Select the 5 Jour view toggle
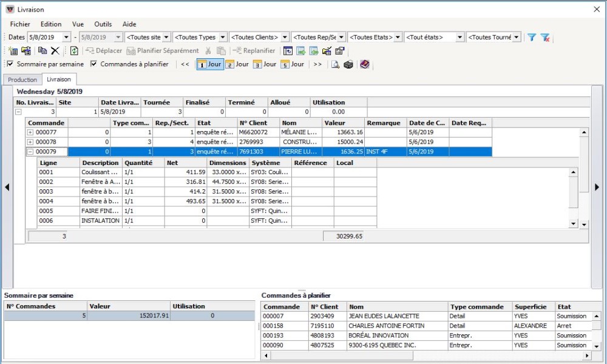The width and height of the screenshot is (607, 364). click(292, 64)
